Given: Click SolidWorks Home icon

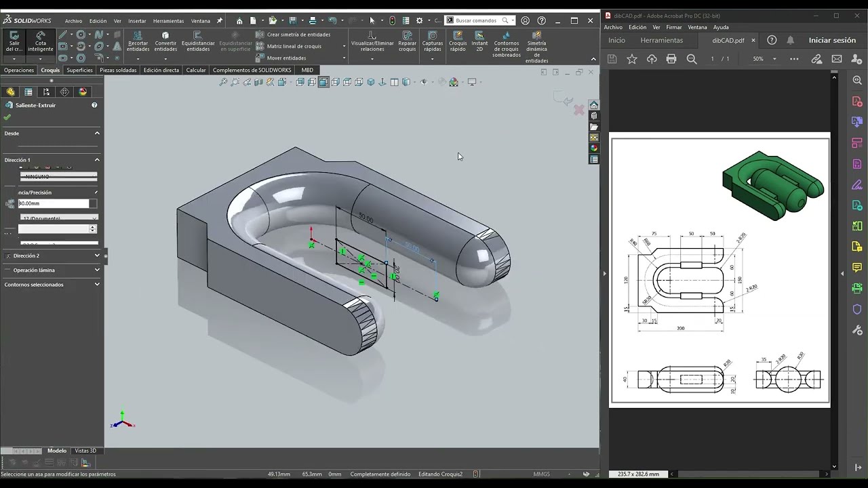Looking at the screenshot, I should [x=239, y=21].
